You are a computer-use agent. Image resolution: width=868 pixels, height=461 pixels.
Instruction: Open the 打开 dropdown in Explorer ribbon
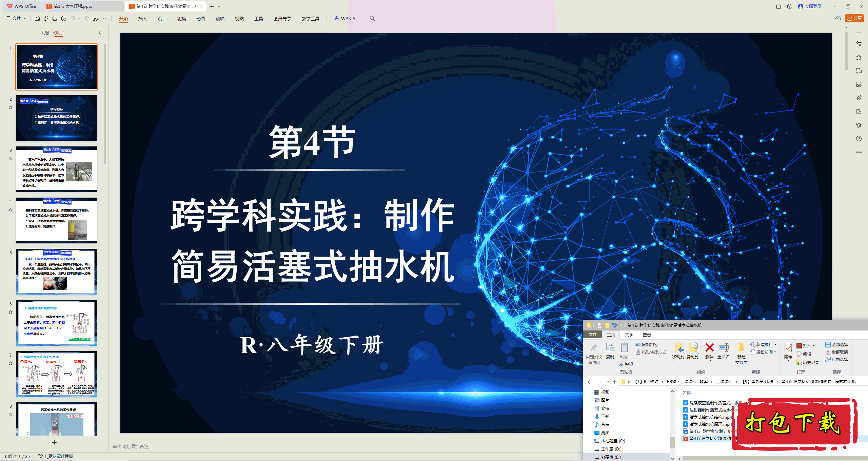(x=806, y=346)
